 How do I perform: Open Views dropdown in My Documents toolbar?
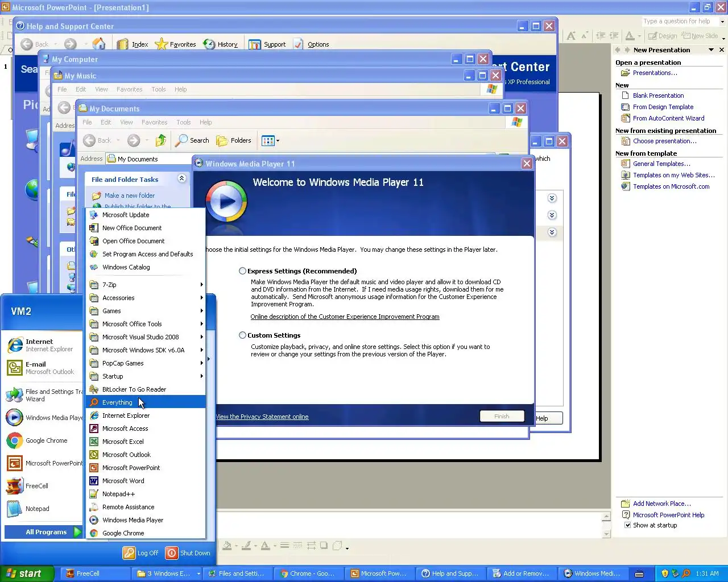point(271,140)
